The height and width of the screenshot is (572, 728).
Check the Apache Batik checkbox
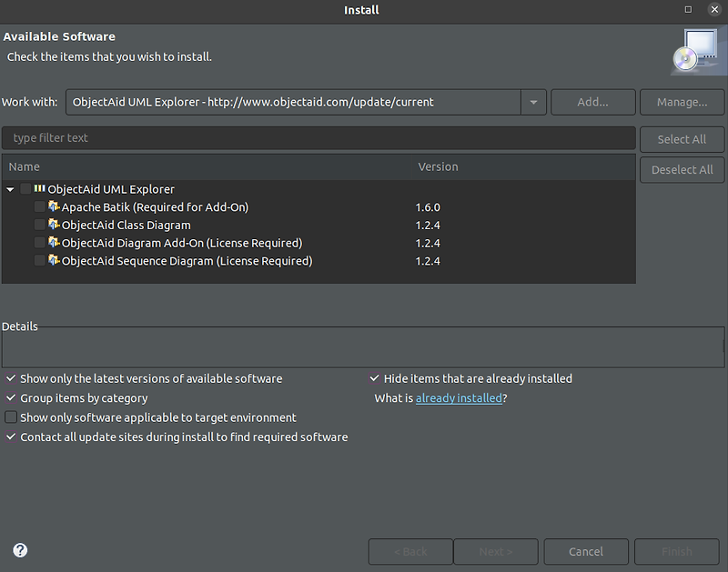tap(39, 206)
